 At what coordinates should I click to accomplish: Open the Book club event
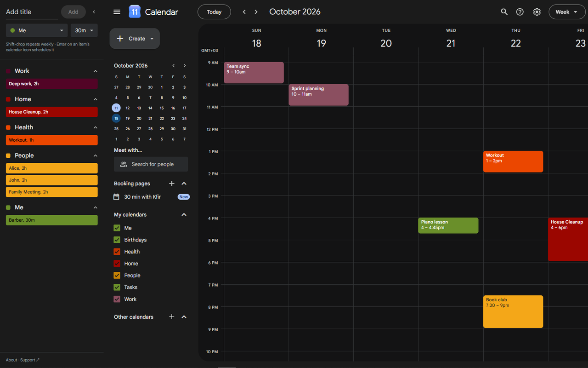[513, 312]
